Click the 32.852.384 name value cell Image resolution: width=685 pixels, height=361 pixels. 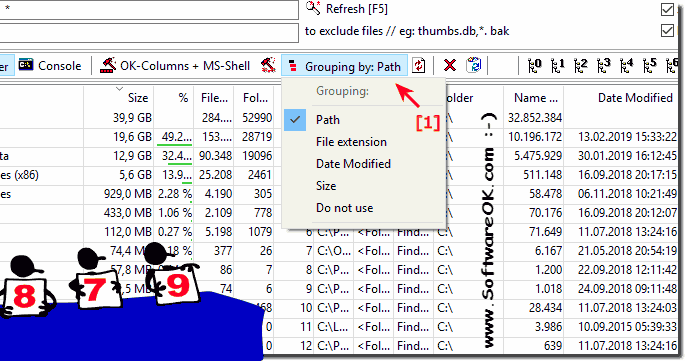pos(535,118)
